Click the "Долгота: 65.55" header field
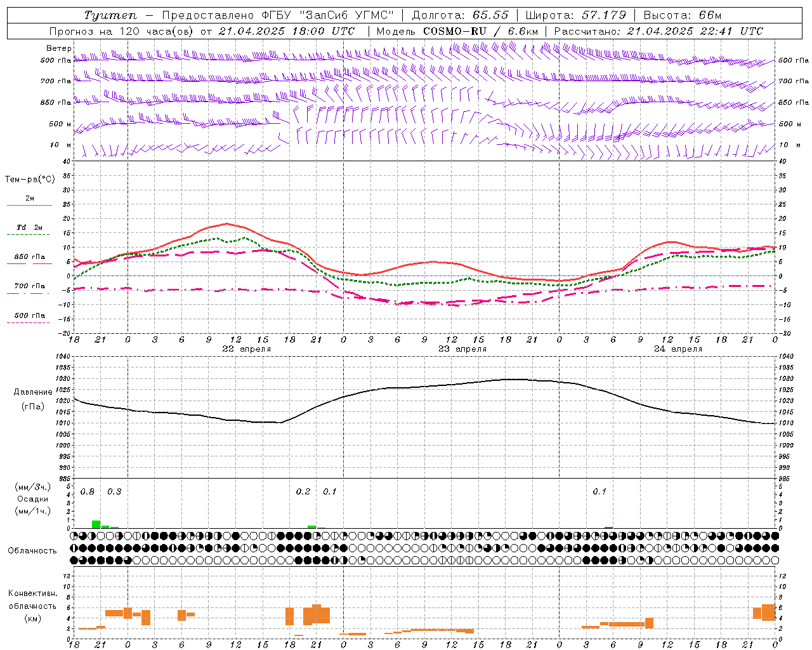This screenshot has height=650, width=812. pyautogui.click(x=459, y=15)
